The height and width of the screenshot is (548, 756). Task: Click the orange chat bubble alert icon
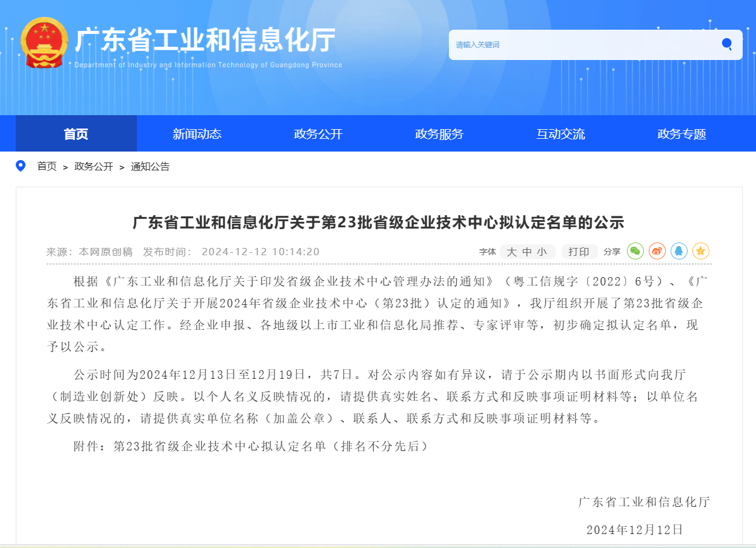click(x=657, y=251)
